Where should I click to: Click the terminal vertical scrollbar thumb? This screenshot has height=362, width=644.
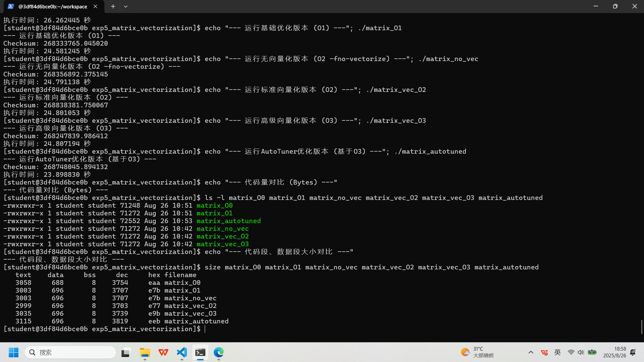[642, 326]
